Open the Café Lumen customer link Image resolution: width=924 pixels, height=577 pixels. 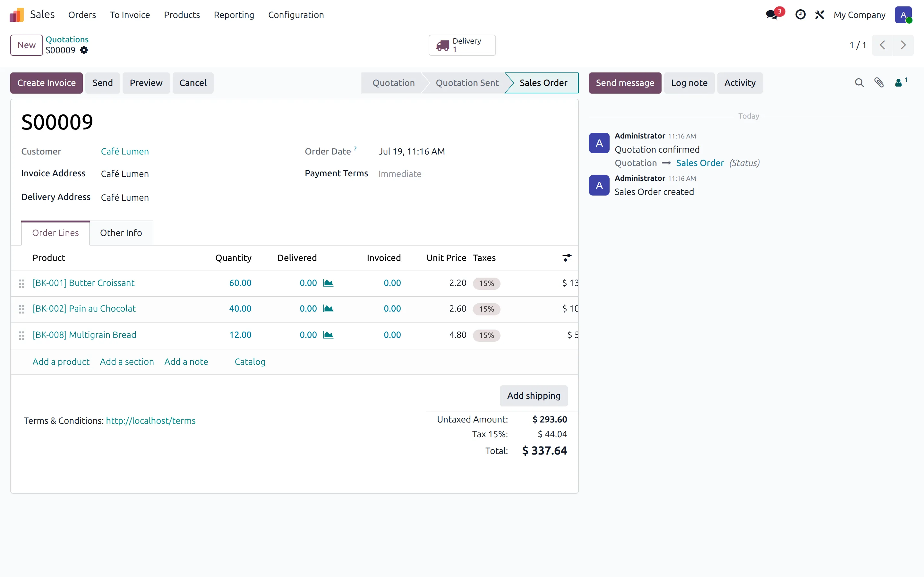tap(125, 152)
